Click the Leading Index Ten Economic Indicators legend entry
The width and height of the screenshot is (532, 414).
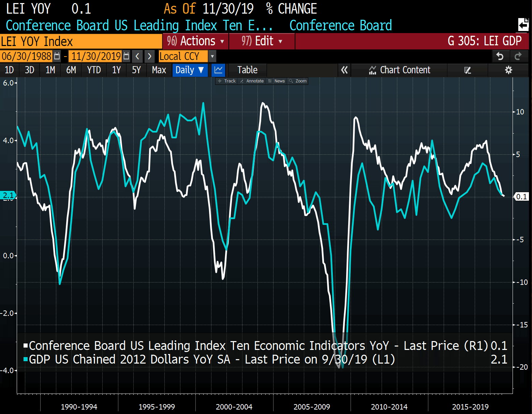coord(259,346)
